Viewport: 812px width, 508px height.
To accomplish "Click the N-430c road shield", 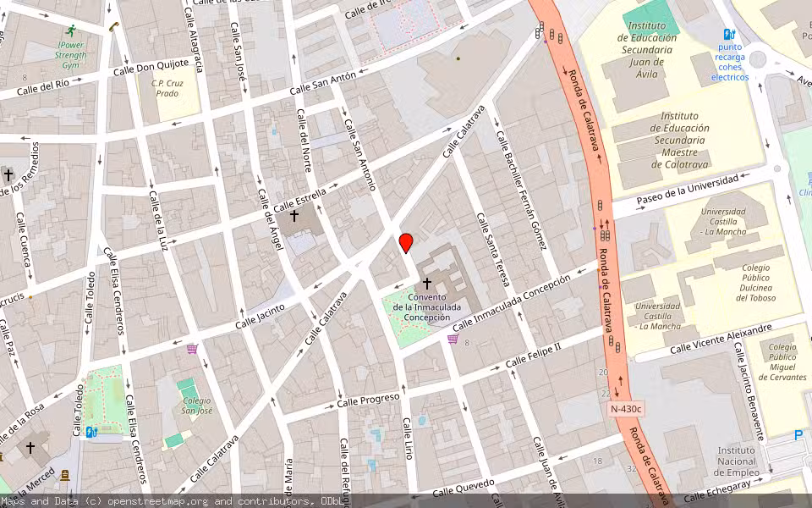I will (x=626, y=409).
